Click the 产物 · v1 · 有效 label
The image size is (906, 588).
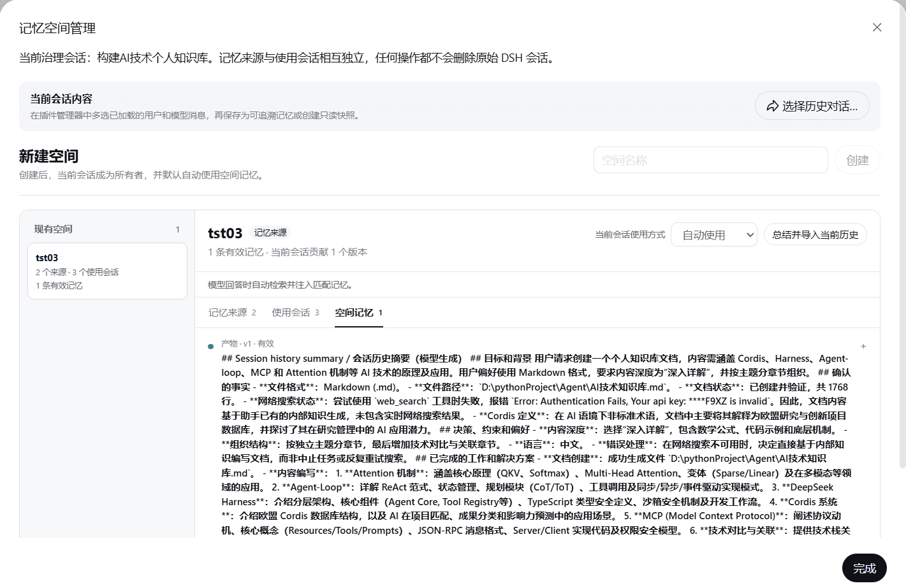click(247, 343)
